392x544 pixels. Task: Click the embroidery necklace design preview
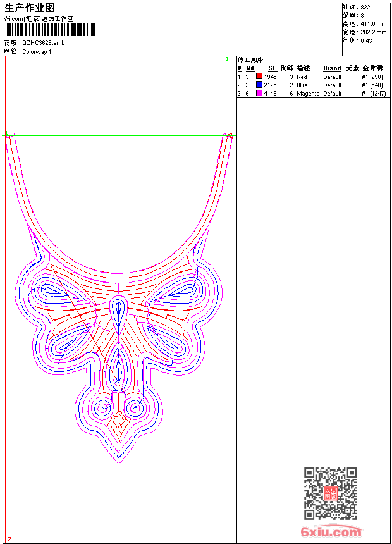[x=119, y=298]
